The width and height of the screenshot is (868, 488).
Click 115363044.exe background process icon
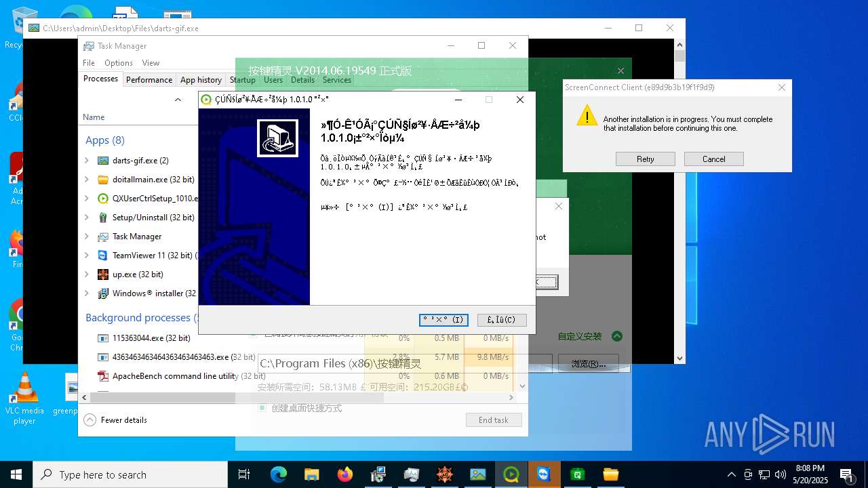point(103,338)
